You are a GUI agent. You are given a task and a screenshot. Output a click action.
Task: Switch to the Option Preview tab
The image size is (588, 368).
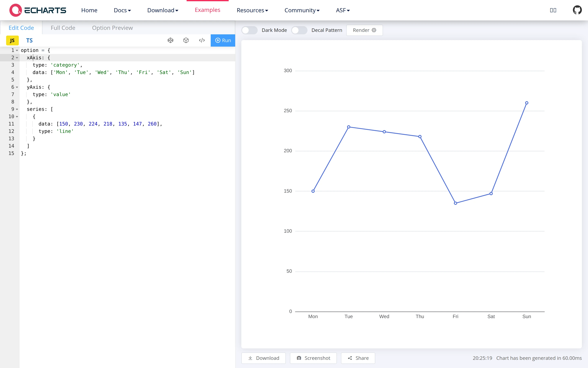pyautogui.click(x=112, y=28)
